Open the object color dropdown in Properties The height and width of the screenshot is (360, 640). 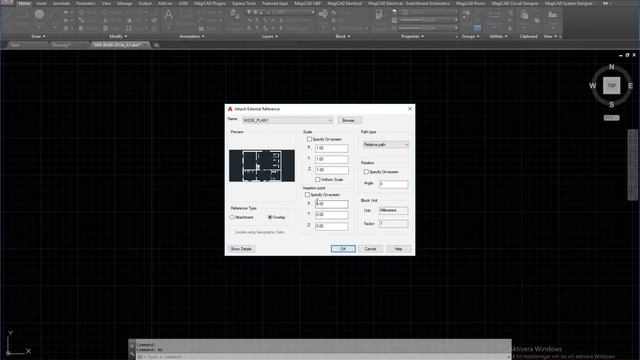pyautogui.click(x=428, y=12)
